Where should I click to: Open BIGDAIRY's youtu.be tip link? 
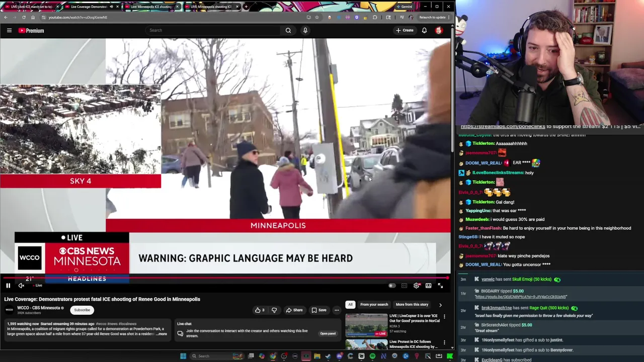(521, 297)
